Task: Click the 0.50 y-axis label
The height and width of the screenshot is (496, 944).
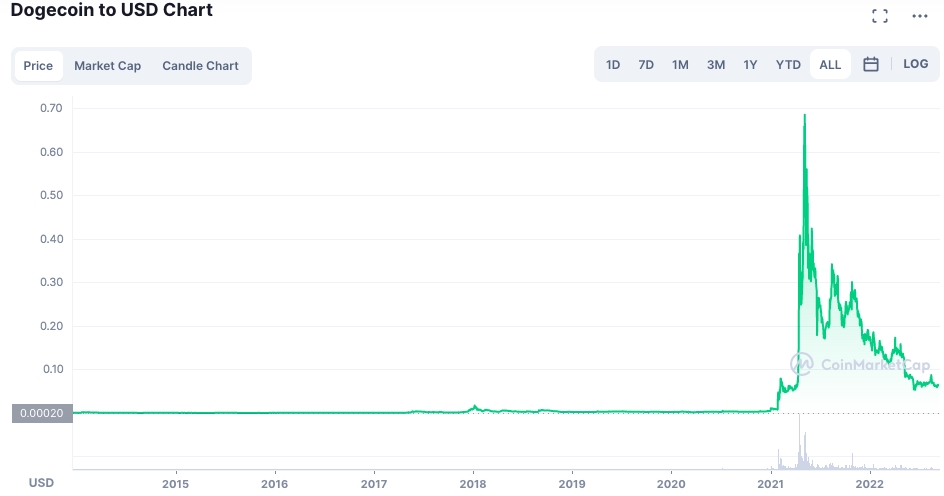Action: (51, 195)
